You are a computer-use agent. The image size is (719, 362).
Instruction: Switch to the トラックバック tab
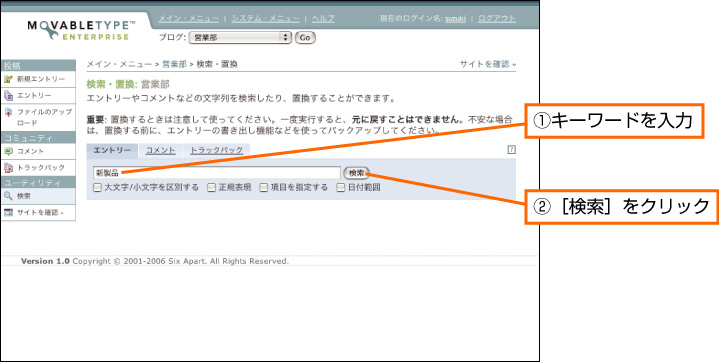point(216,150)
